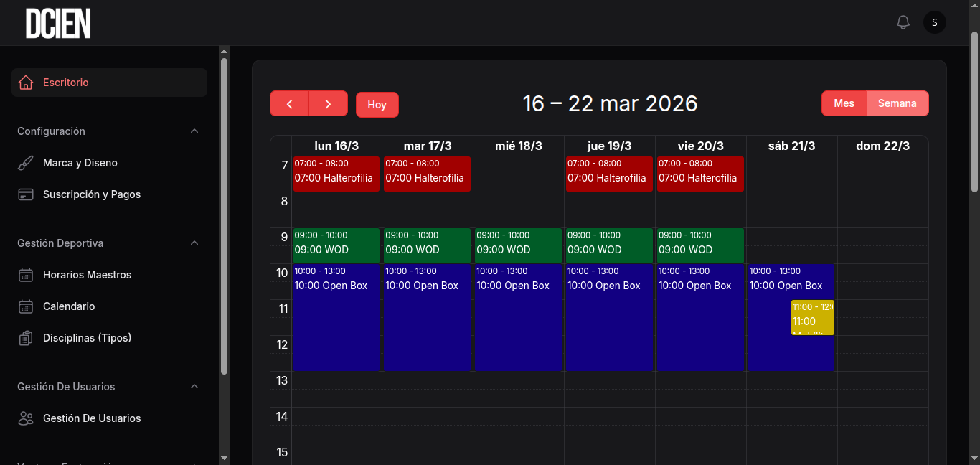Open the Calendario menu entry
This screenshot has width=980, height=465.
point(70,306)
